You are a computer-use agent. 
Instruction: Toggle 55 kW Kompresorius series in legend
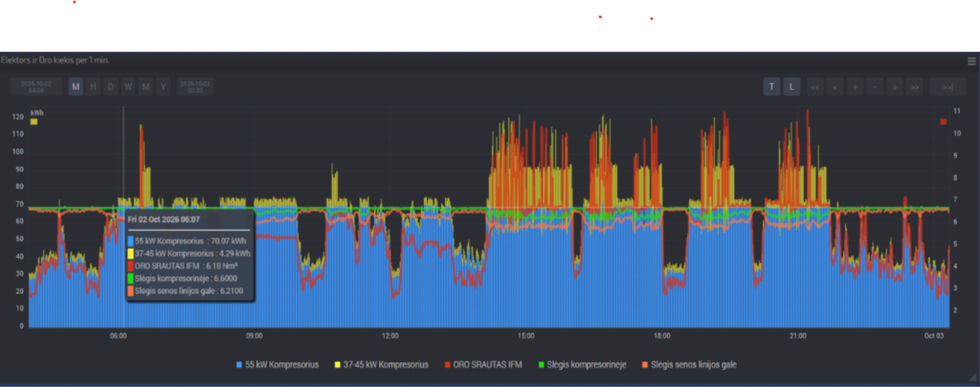278,365
